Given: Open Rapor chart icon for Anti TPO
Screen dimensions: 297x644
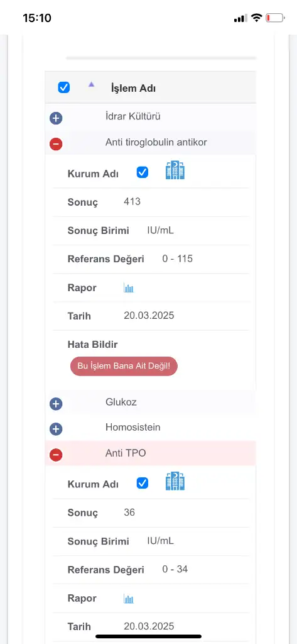Looking at the screenshot, I should tap(129, 599).
